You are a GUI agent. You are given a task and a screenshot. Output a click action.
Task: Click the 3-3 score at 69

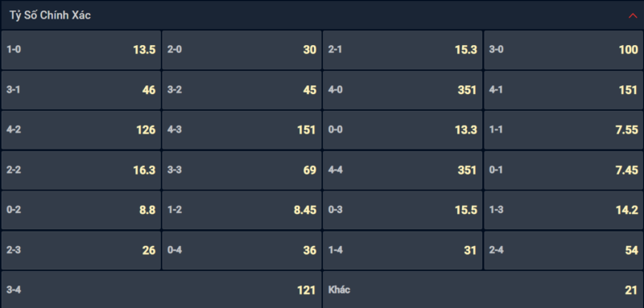[242, 170]
